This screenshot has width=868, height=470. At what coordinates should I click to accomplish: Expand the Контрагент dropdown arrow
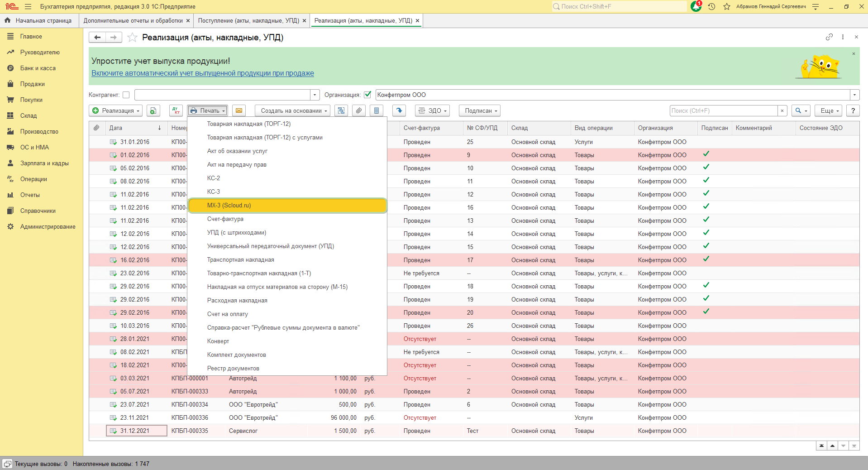click(315, 95)
